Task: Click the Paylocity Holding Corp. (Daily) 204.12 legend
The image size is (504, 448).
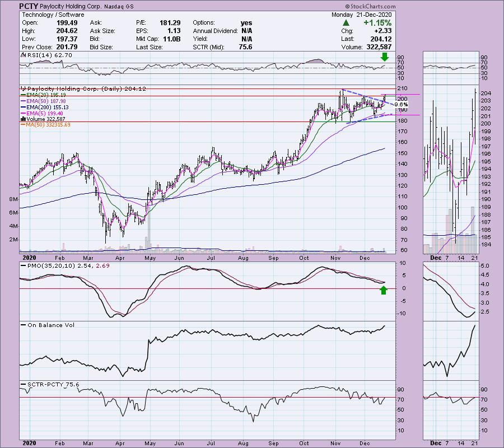Action: coord(87,88)
